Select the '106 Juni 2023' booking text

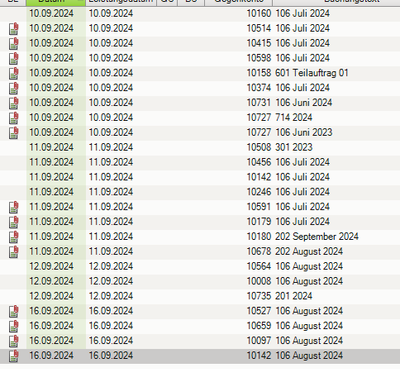(x=304, y=132)
